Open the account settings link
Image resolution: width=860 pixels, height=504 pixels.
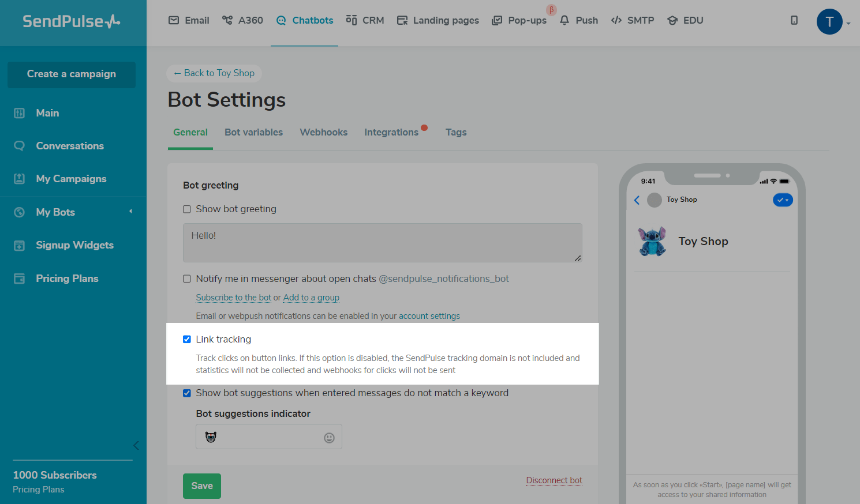click(x=429, y=316)
